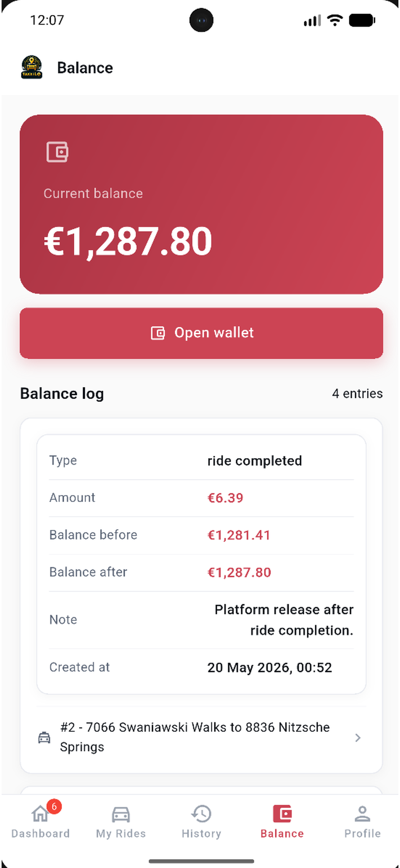
Task: Tap the 4 entries count label
Action: (x=357, y=394)
